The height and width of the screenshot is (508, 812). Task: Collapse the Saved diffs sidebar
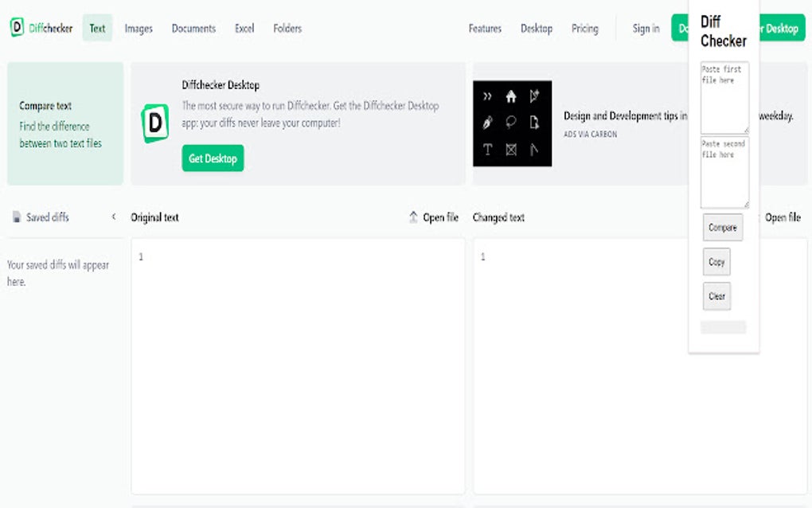[x=114, y=216]
